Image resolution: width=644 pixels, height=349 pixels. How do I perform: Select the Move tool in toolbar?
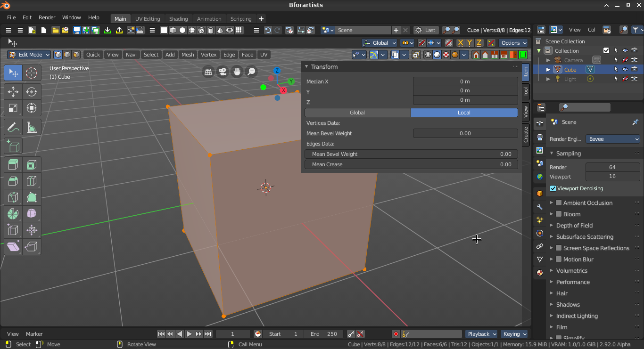(x=13, y=92)
